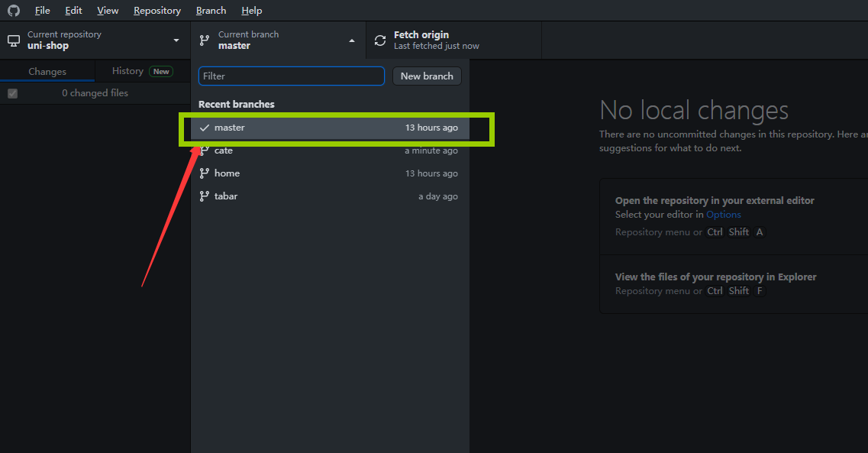The width and height of the screenshot is (868, 453).
Task: Open the View menu
Action: tap(108, 11)
